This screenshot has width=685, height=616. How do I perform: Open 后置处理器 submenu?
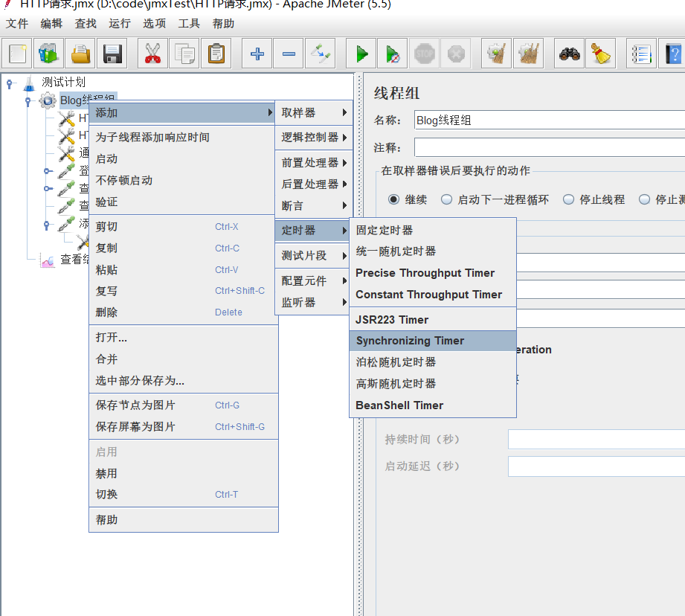(314, 184)
